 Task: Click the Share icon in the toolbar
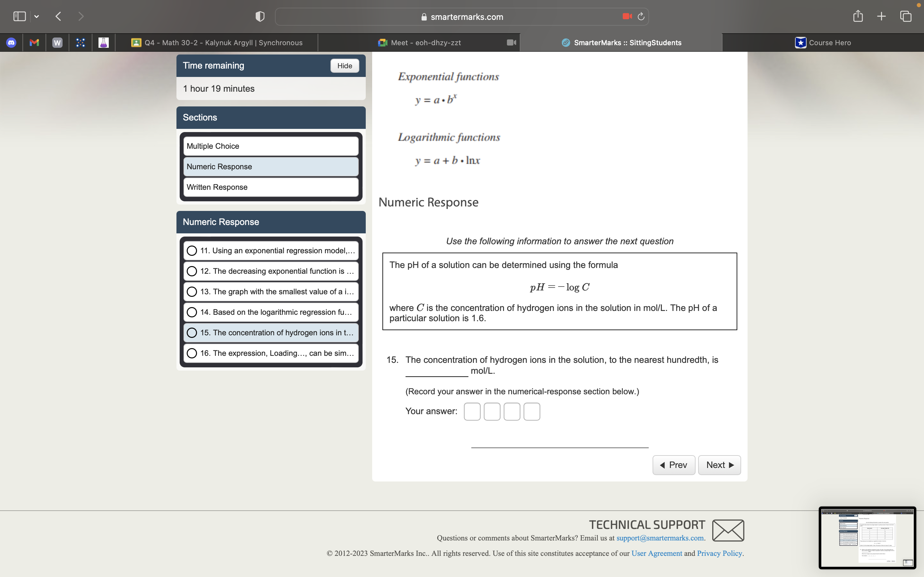click(x=858, y=16)
